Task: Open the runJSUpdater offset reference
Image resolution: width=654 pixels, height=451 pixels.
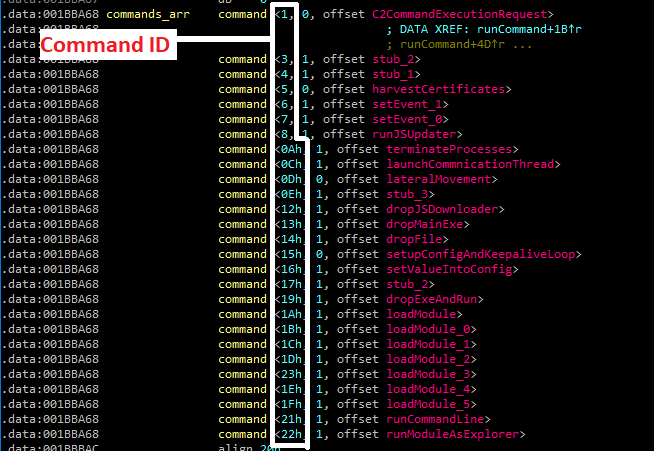Action: [x=414, y=134]
